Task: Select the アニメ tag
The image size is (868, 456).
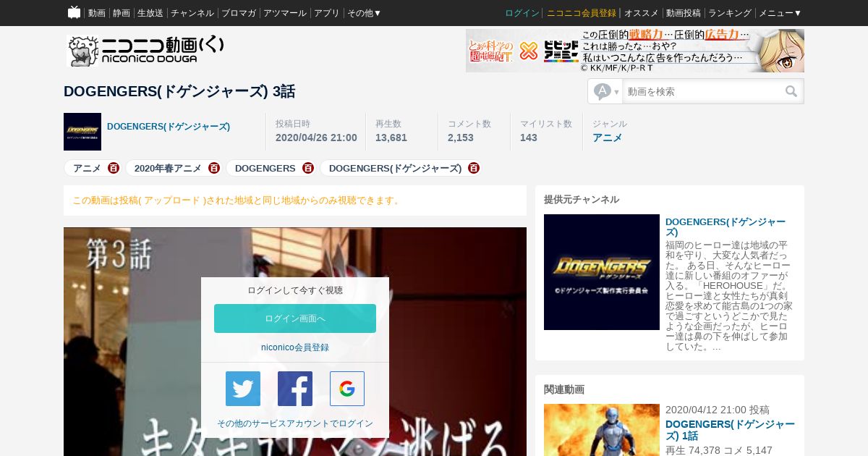Action: [87, 168]
